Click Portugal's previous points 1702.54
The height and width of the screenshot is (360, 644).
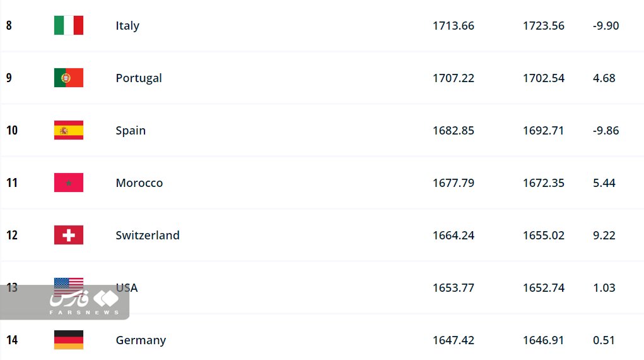pyautogui.click(x=543, y=78)
